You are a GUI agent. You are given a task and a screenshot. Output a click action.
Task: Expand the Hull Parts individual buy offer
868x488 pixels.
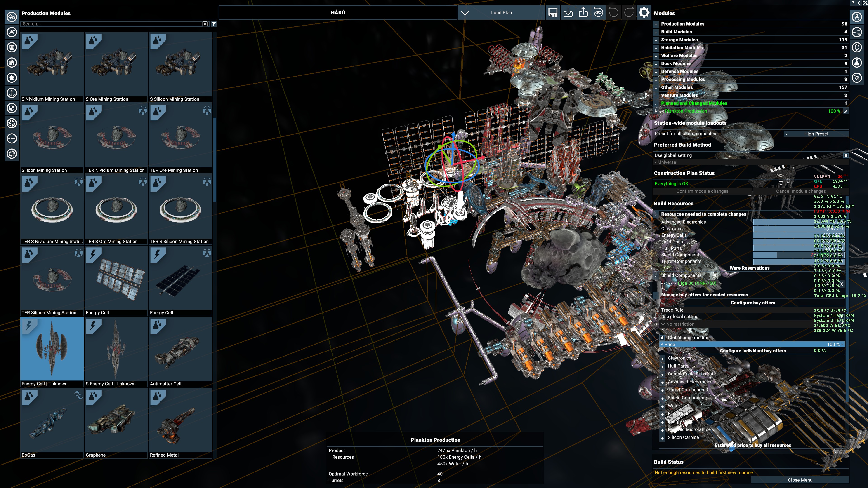tap(663, 366)
